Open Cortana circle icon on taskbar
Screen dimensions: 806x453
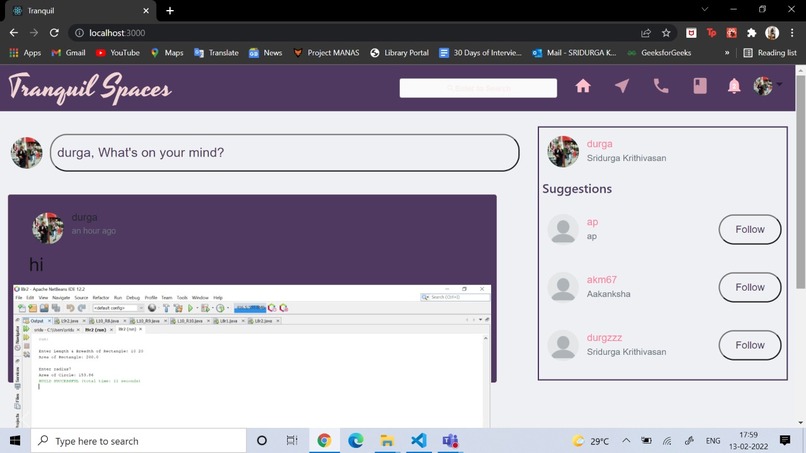(x=262, y=441)
